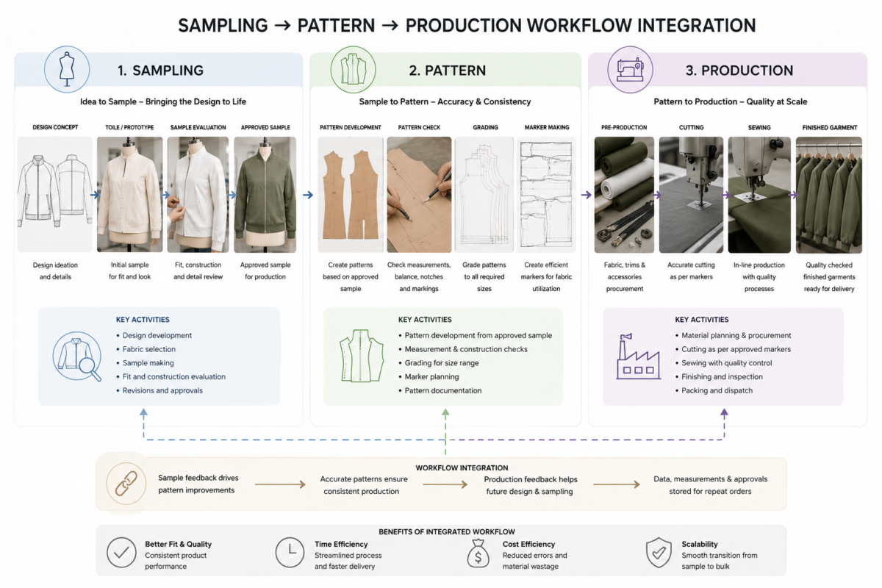Click the sewing machine icon beside Production heading
Screen dimensions: 882x588
[630, 69]
